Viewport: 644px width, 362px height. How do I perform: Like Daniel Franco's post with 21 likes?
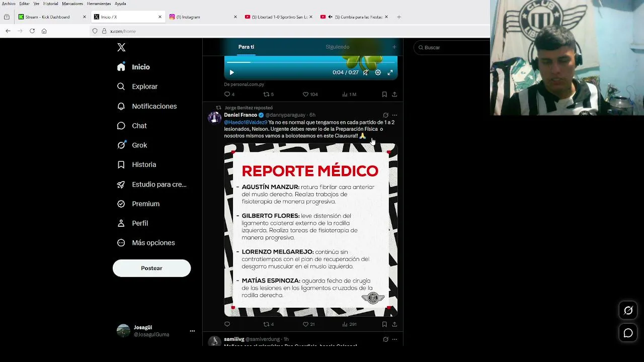[308, 324]
